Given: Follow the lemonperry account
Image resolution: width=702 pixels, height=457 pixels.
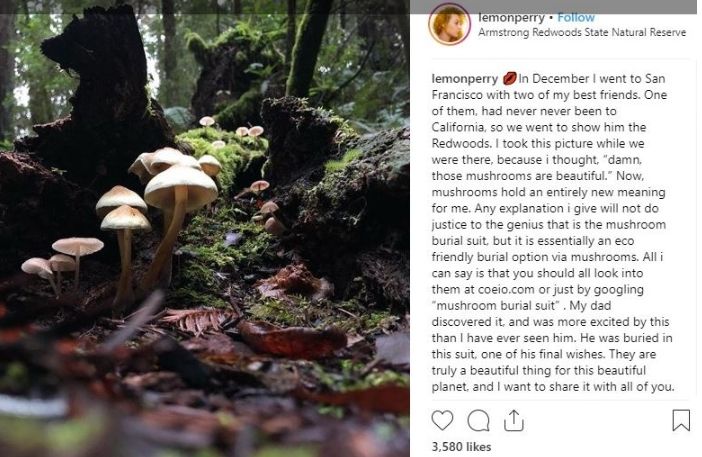Looking at the screenshot, I should pyautogui.click(x=576, y=18).
